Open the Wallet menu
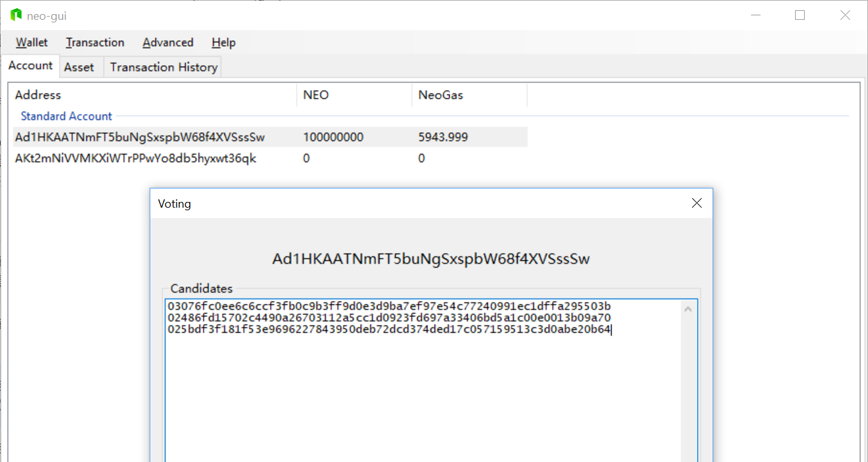The height and width of the screenshot is (462, 868). pyautogui.click(x=32, y=43)
